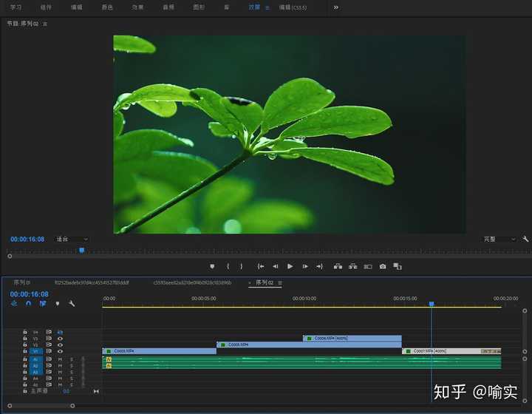Click the Mark Out brace button

pyautogui.click(x=241, y=266)
